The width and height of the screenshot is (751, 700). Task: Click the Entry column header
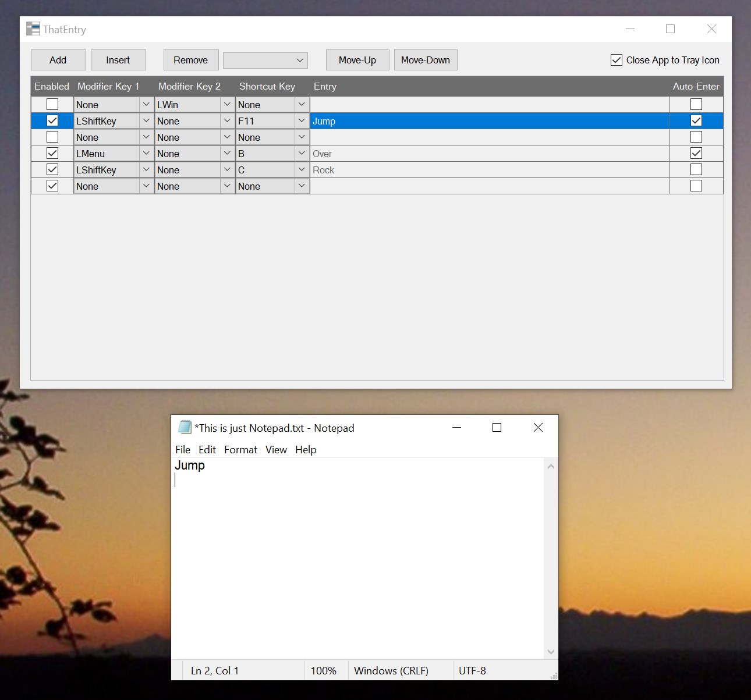pyautogui.click(x=325, y=86)
